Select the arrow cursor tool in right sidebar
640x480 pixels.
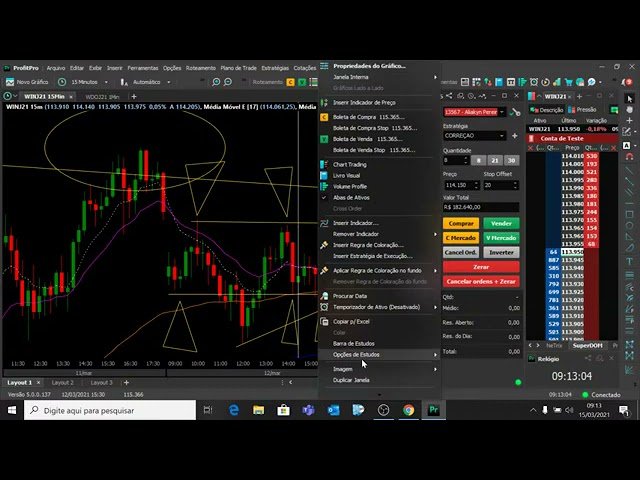pyautogui.click(x=629, y=98)
